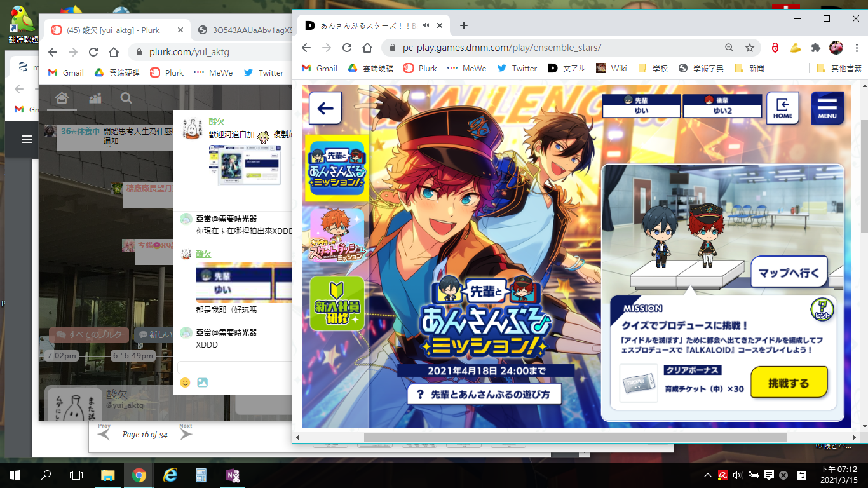868x488 pixels.
Task: Click the yellow extension icon beside the puzzle
Action: (x=796, y=48)
